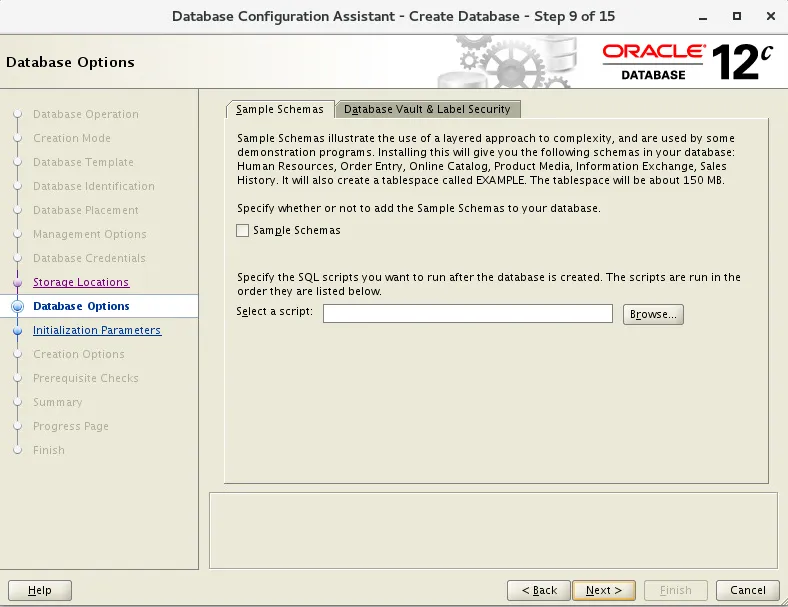Click the Database Options step bullet icon

(18, 306)
